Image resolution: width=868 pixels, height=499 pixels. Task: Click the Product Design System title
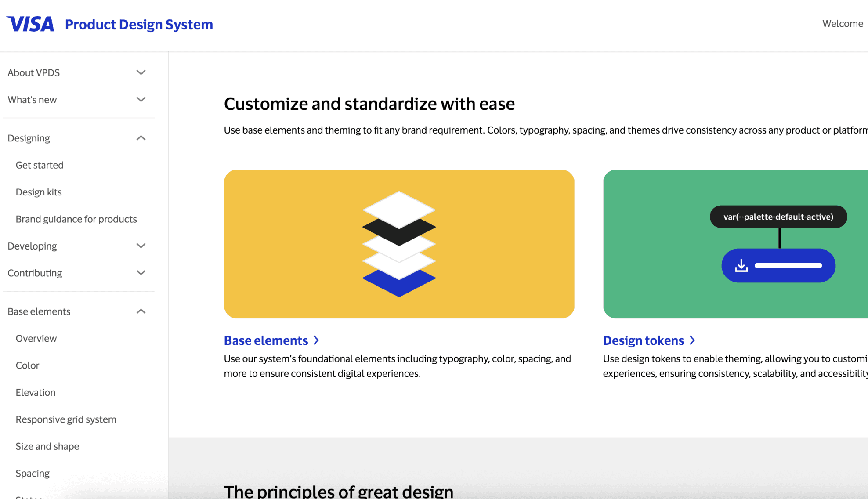pos(139,24)
